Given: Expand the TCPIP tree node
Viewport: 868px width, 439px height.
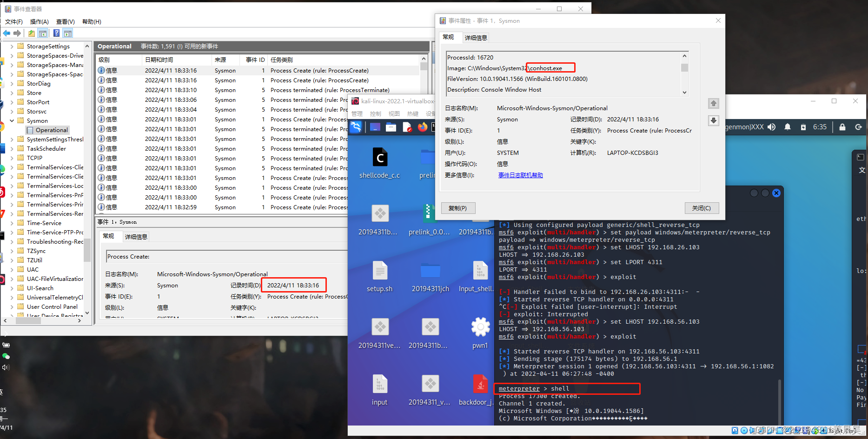Looking at the screenshot, I should click(x=12, y=158).
